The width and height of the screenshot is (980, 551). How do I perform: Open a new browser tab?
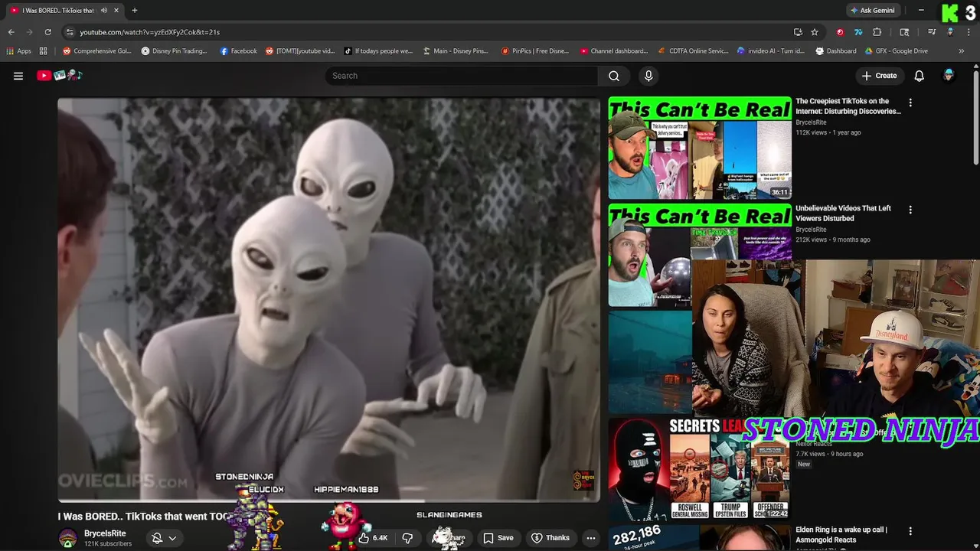[134, 11]
